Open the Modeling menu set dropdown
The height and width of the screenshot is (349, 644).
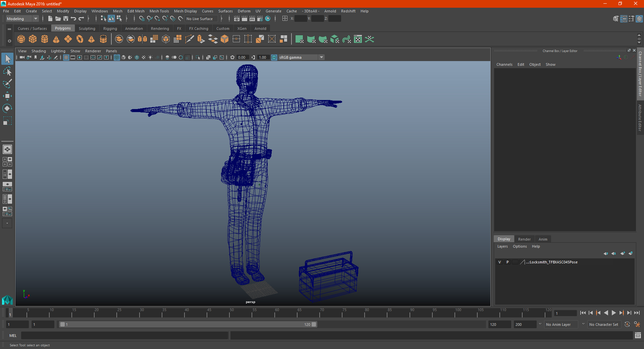pyautogui.click(x=22, y=19)
